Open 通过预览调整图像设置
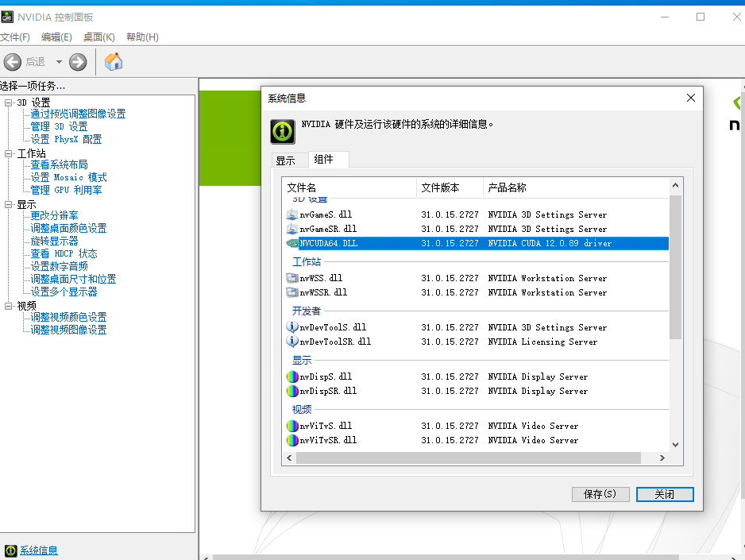Screen dimensions: 745x560 (78, 114)
